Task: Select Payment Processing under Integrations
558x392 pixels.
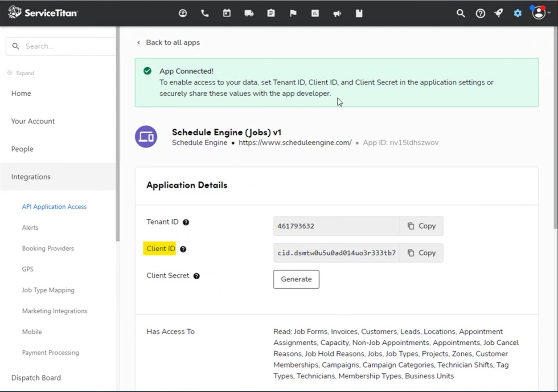Action: [x=50, y=353]
